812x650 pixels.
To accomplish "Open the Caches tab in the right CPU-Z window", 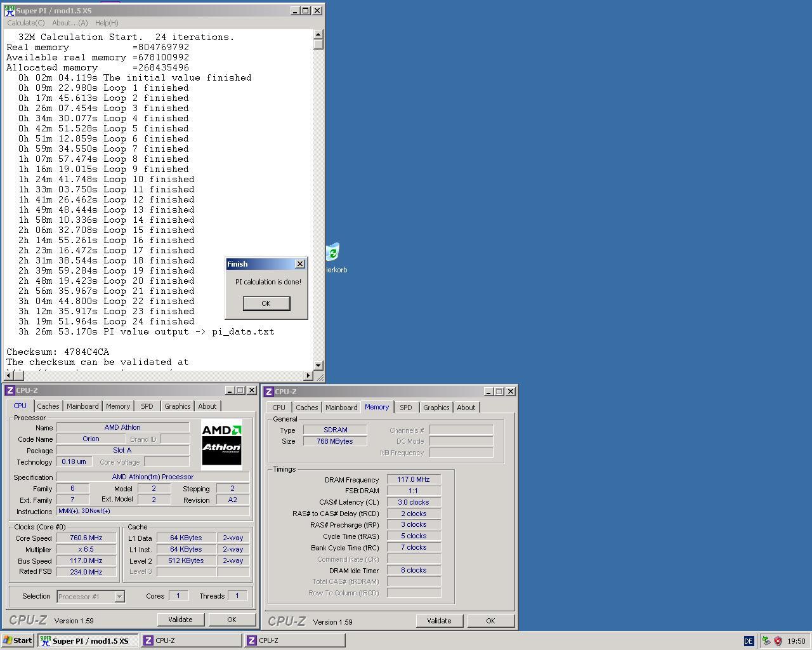I will point(307,408).
